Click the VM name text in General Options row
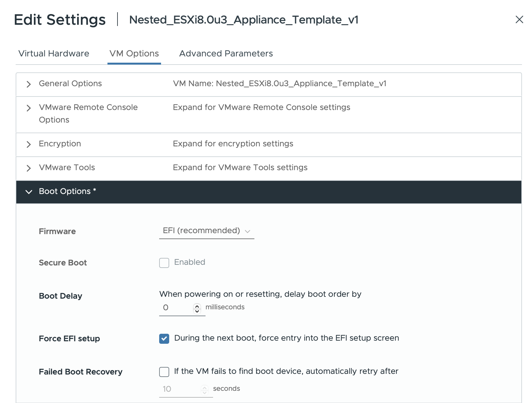The image size is (532, 403). [x=279, y=84]
